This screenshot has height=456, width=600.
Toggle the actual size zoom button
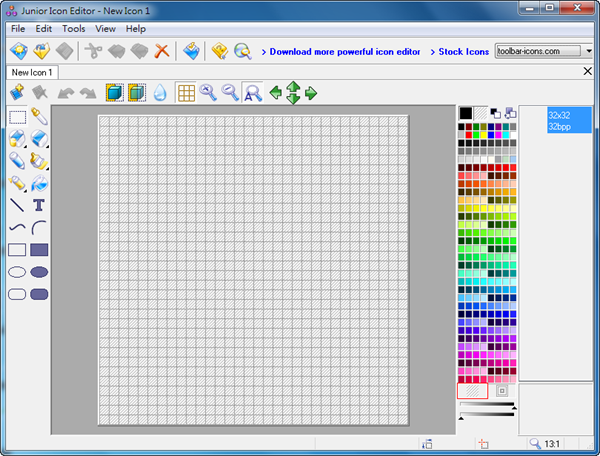[253, 93]
